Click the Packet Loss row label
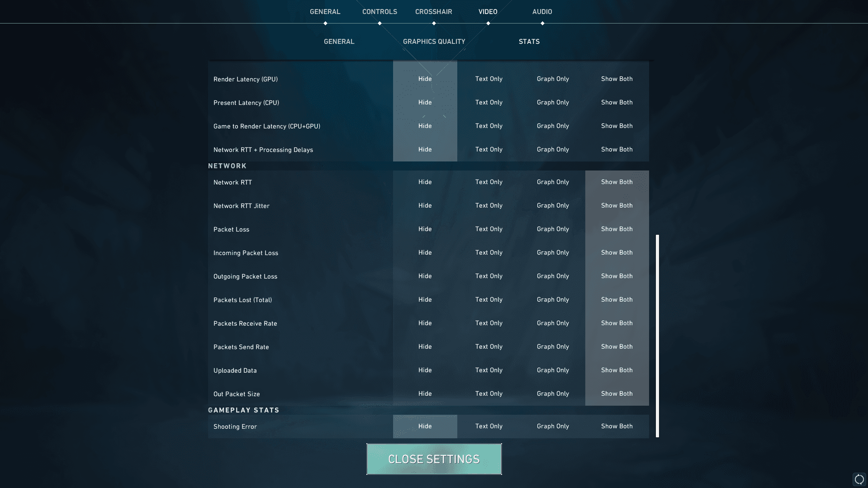 (x=231, y=229)
